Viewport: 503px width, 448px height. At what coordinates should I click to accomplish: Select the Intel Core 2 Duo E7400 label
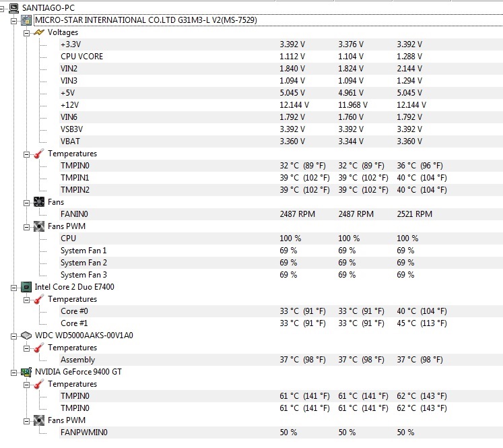coord(75,287)
